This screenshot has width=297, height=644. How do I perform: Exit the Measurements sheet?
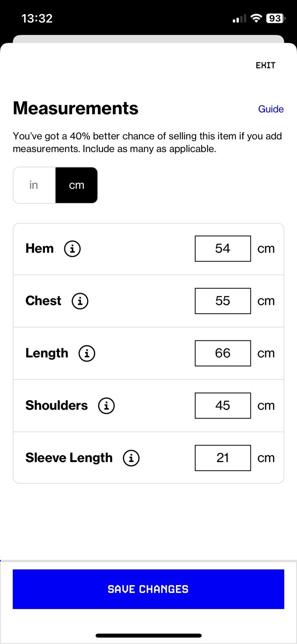pyautogui.click(x=266, y=65)
